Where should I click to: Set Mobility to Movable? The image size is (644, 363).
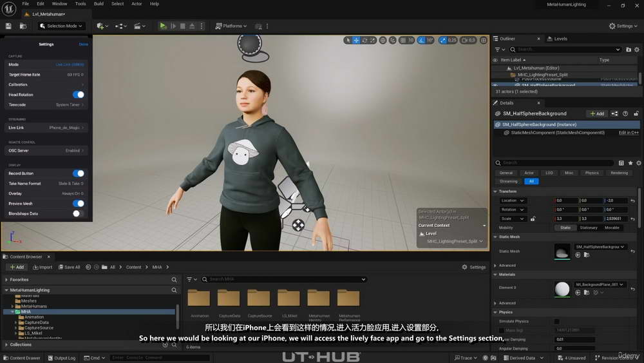click(612, 228)
